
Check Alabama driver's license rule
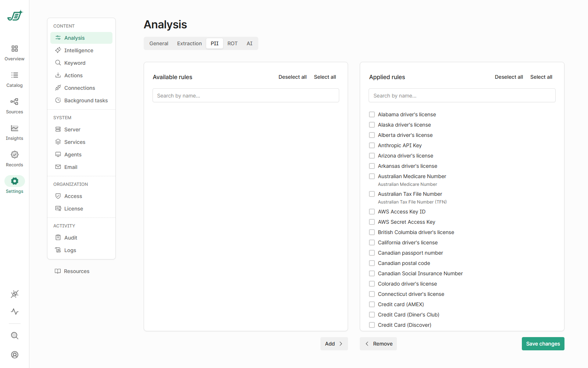(x=372, y=114)
